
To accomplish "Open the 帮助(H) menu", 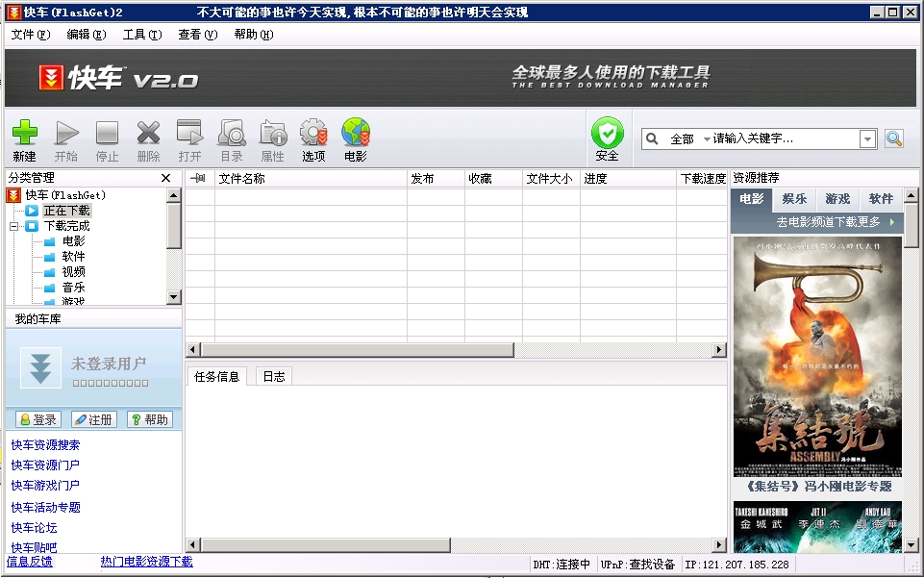I will tap(254, 35).
